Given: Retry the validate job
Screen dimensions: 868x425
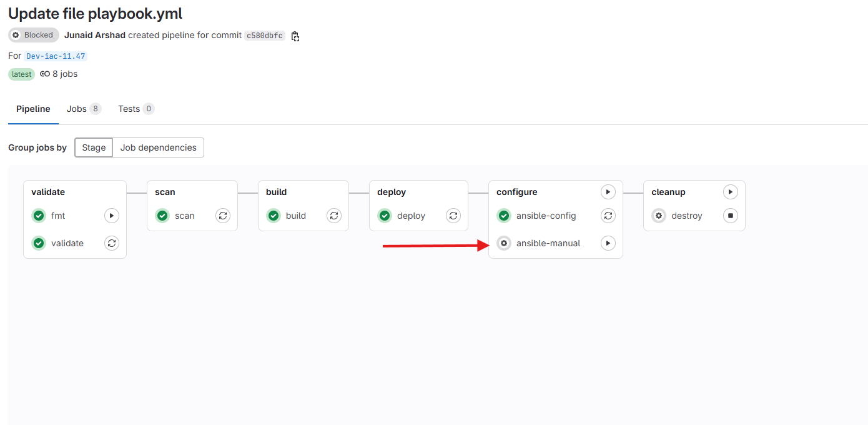Looking at the screenshot, I should coord(111,243).
